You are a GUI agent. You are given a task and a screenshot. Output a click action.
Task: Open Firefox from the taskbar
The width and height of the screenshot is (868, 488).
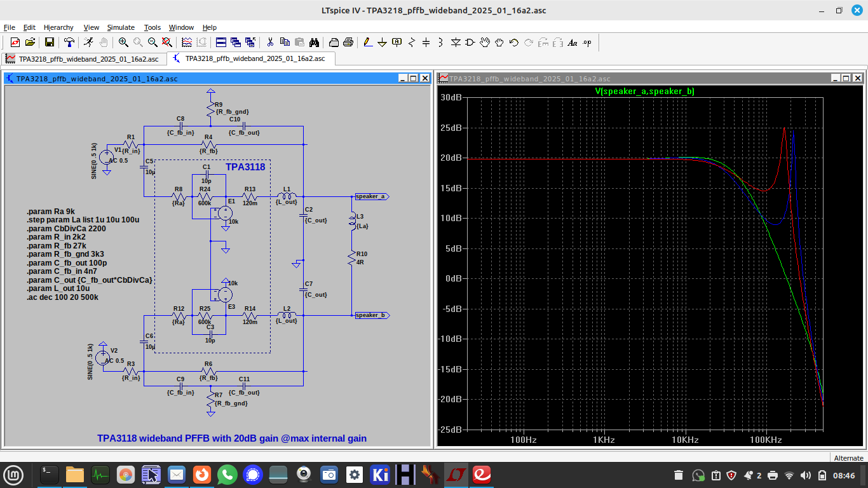[x=202, y=475]
